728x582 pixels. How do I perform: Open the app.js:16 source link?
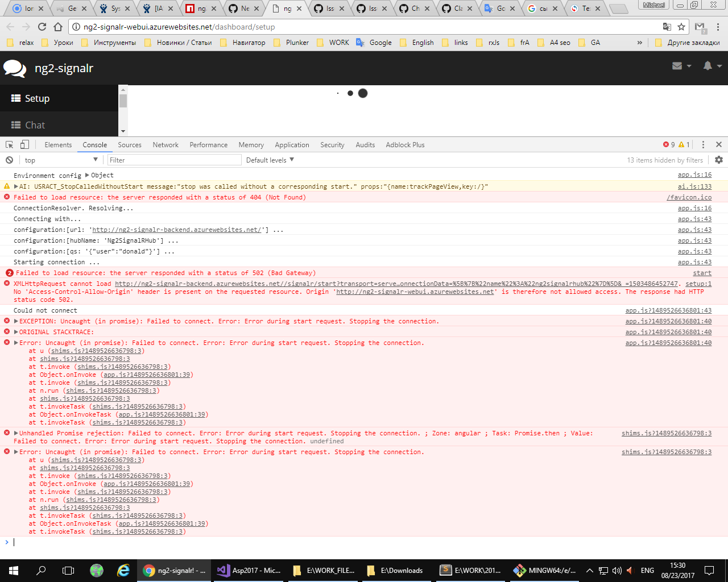pos(694,175)
